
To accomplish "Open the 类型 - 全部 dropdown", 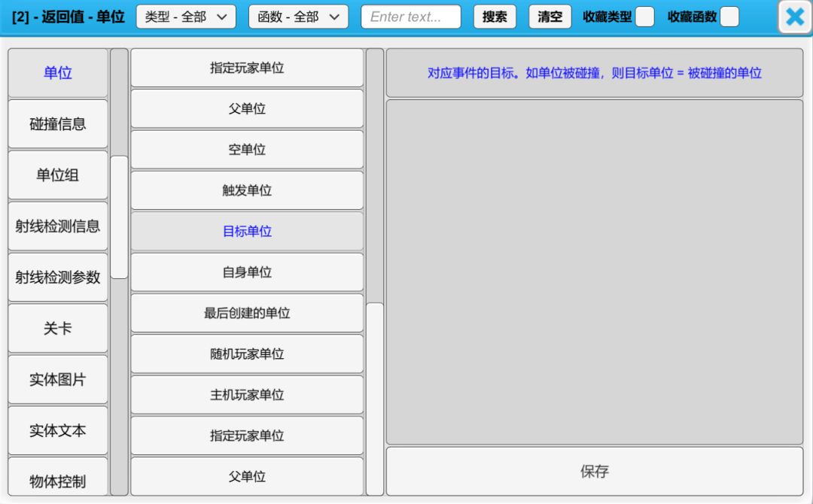I will [186, 17].
